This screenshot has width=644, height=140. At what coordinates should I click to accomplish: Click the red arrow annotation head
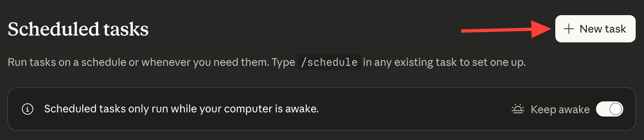(541, 29)
